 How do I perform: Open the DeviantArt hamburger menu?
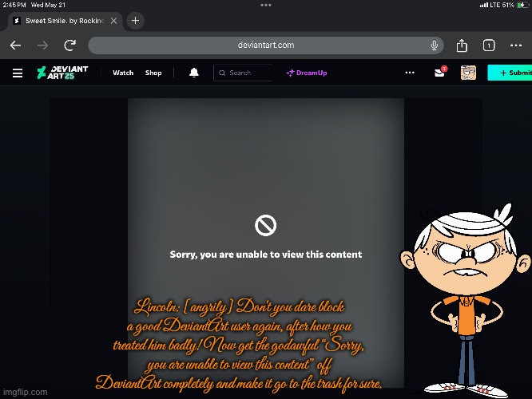(x=18, y=73)
